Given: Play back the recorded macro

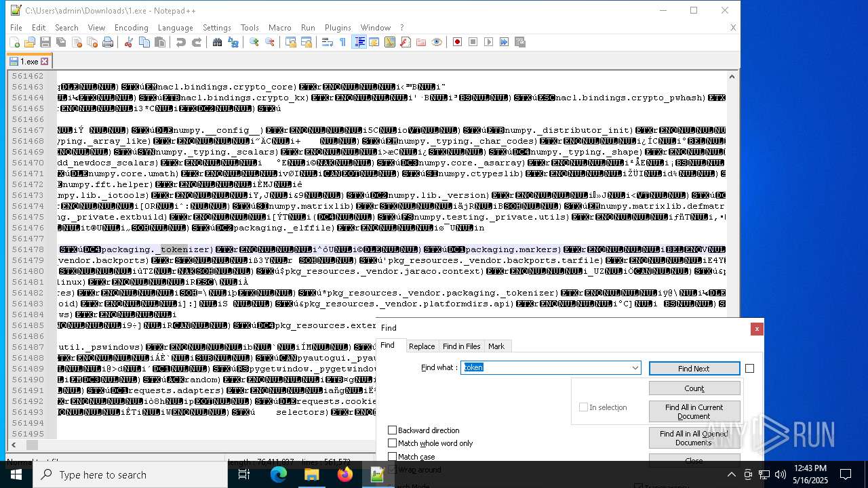Looking at the screenshot, I should (x=489, y=42).
